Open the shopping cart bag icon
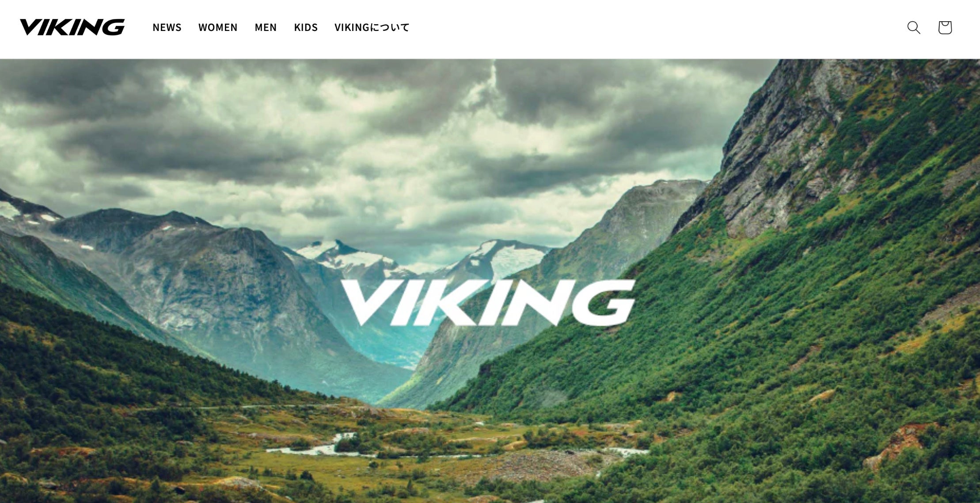The image size is (980, 503). pos(945,27)
